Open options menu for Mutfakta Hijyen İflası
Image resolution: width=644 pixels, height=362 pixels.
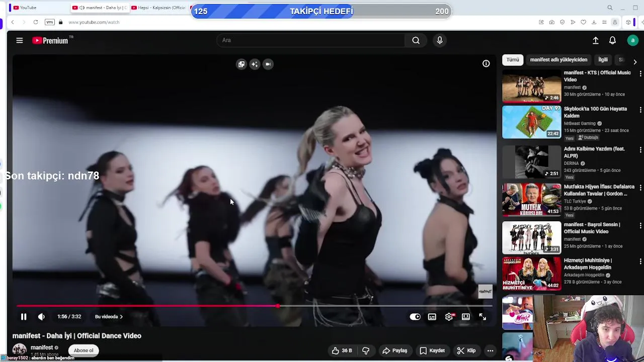640,188
